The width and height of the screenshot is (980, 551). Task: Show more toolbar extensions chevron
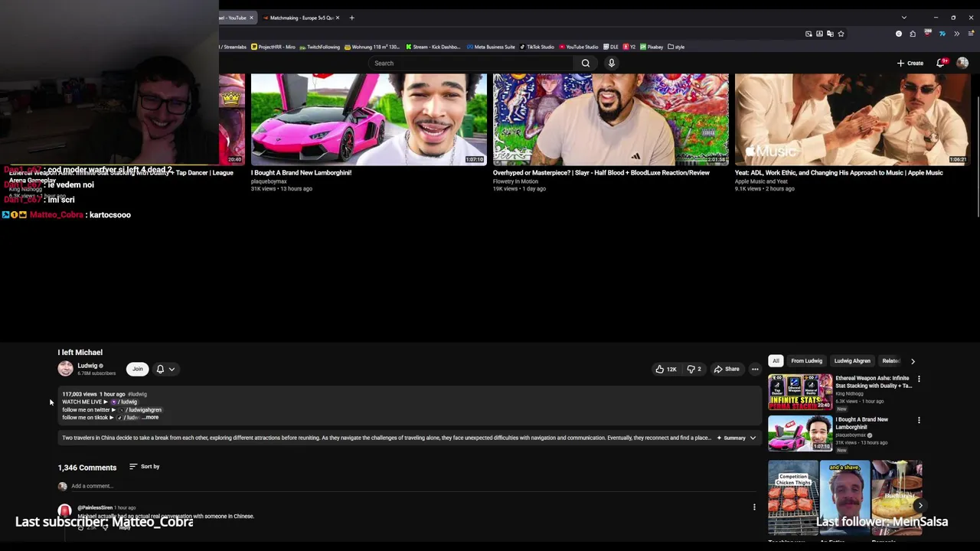point(956,34)
